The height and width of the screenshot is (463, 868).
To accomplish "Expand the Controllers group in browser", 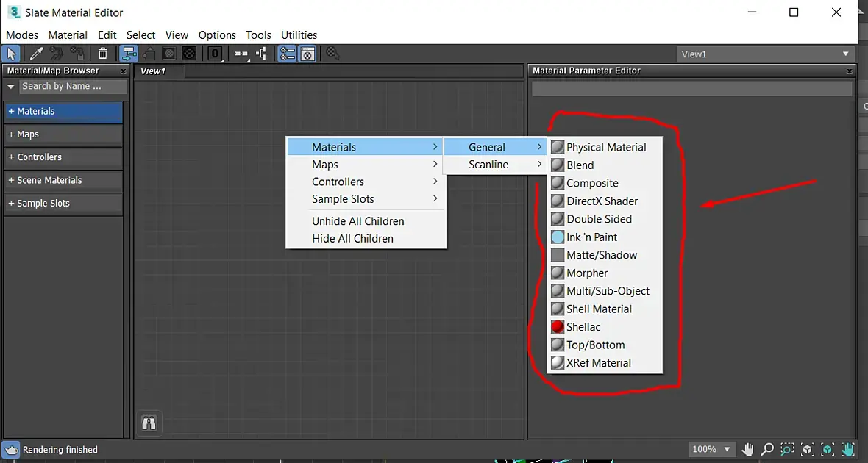I will 63,157.
